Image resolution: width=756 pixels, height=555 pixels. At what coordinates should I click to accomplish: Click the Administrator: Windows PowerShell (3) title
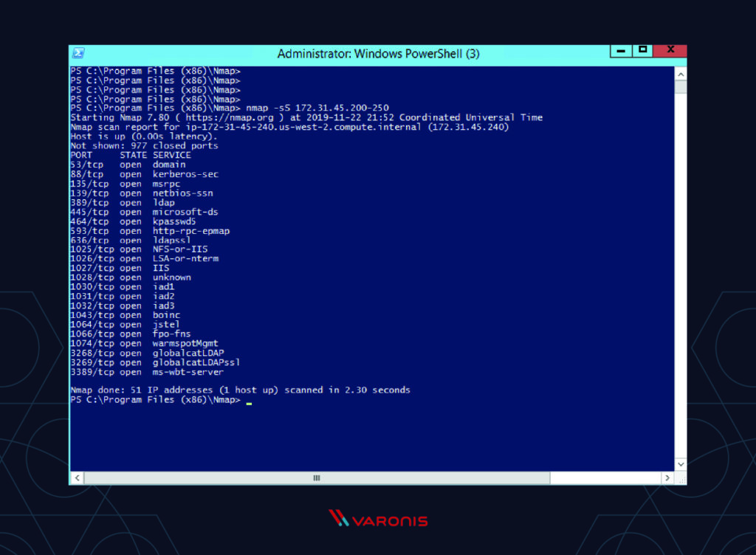[x=378, y=53]
